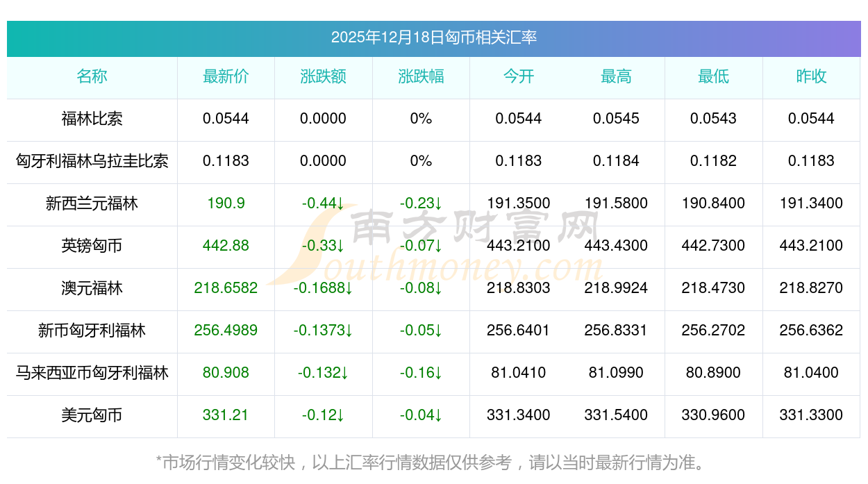Click change percent -0.07↓

(421, 246)
